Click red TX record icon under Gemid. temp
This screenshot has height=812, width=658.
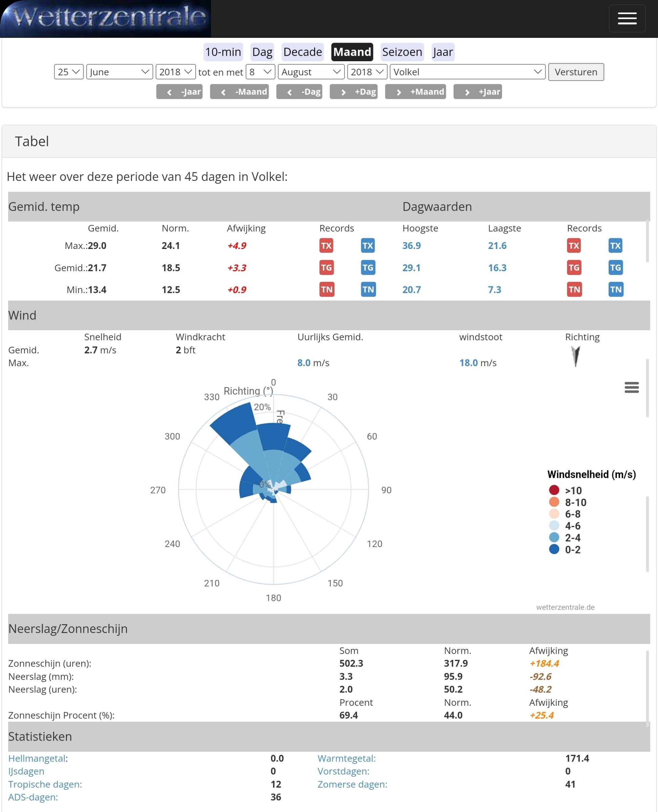tap(326, 246)
